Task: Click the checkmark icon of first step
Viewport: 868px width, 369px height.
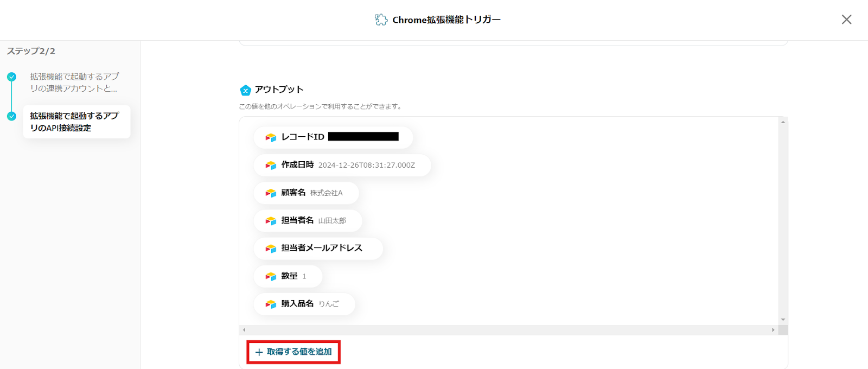Action: click(11, 77)
